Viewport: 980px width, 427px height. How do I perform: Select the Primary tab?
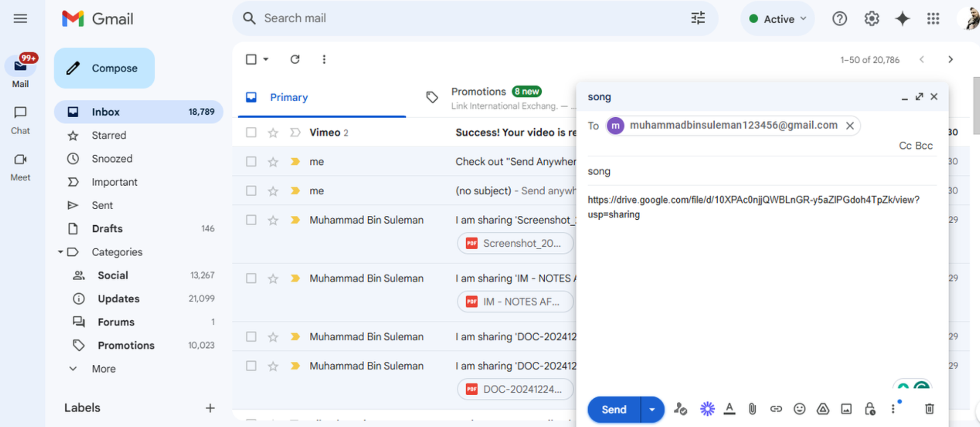[x=289, y=97]
